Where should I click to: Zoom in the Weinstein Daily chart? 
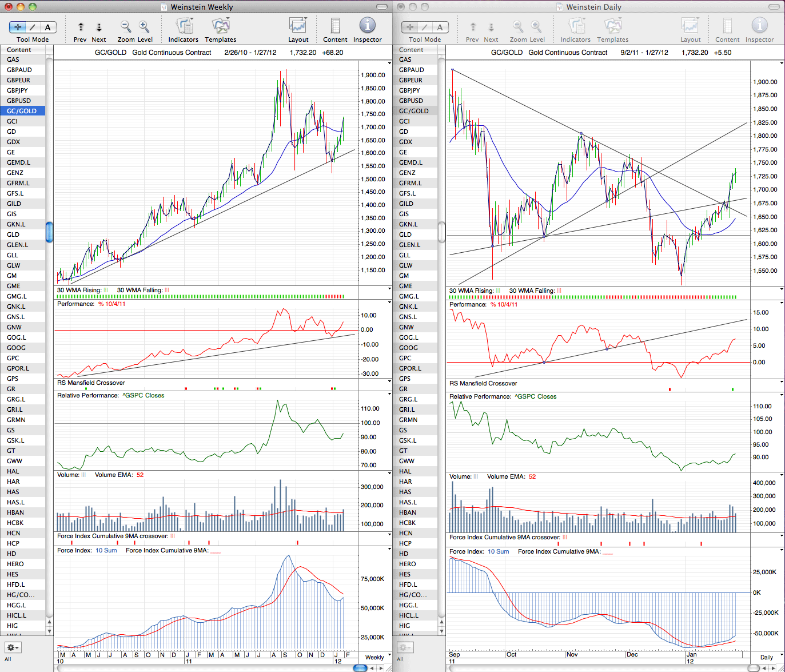[x=536, y=27]
